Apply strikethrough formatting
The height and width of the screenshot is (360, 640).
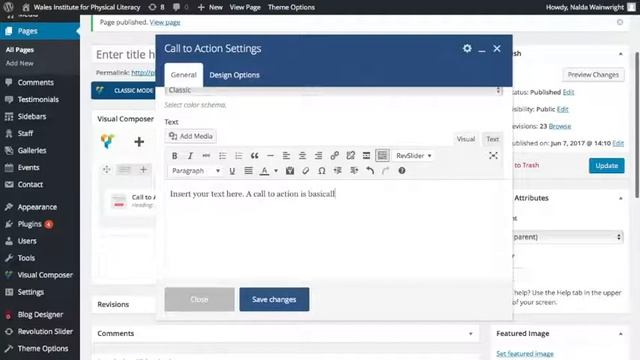(x=206, y=156)
